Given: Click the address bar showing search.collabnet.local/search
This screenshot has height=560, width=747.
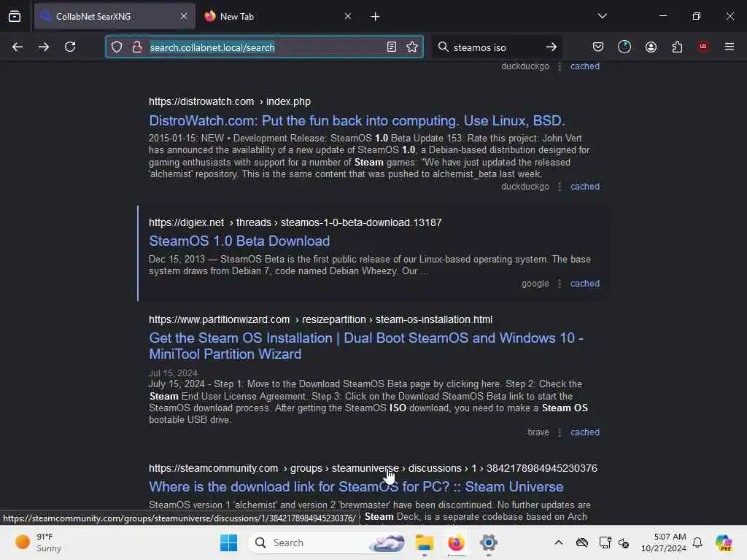Looking at the screenshot, I should (264, 47).
